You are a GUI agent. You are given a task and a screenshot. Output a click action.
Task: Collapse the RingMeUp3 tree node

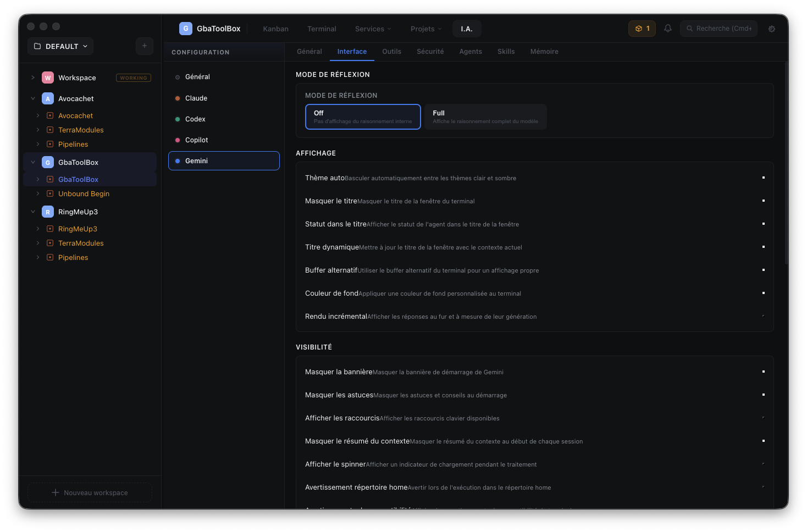33,212
